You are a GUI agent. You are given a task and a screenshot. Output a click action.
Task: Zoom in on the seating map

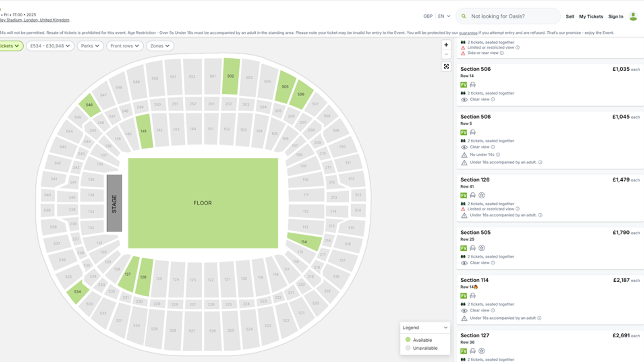tap(446, 45)
